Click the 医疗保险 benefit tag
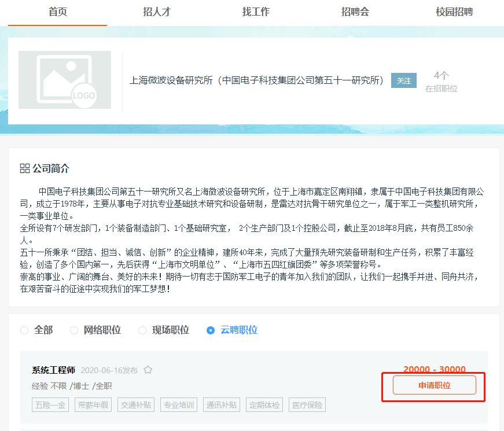The image size is (504, 431). coord(307,405)
